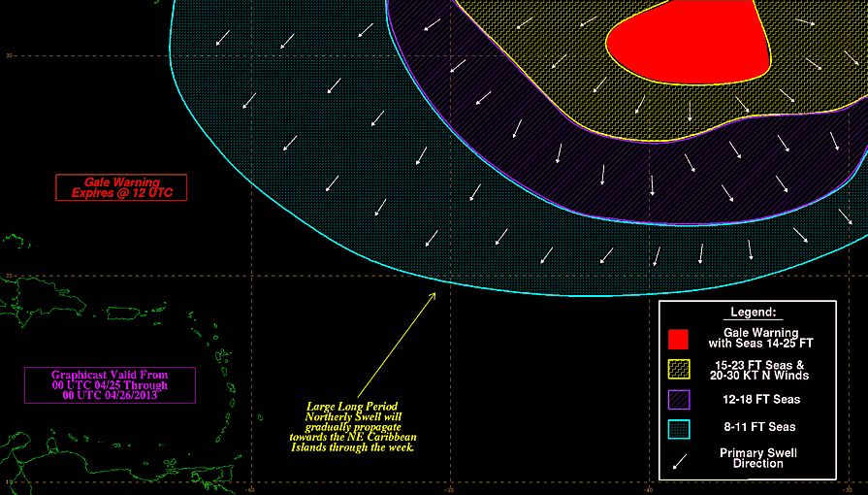Click the Primary Swell Direction arrow icon in legend
The width and height of the screenshot is (868, 495).
(x=679, y=461)
